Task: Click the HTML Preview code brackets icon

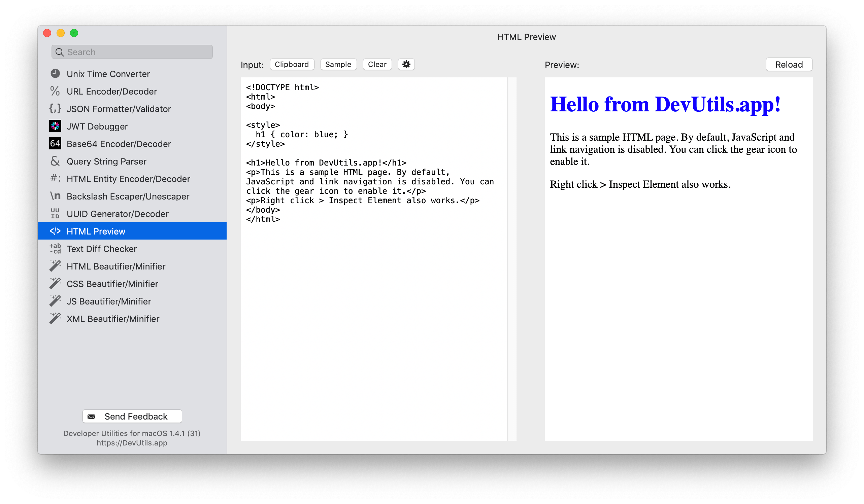Action: 55,231
